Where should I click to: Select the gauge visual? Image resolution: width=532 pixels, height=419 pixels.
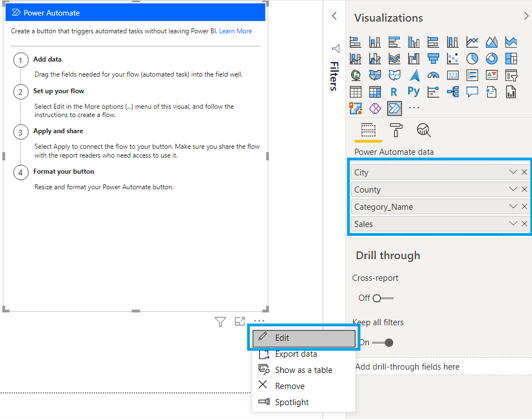click(x=433, y=75)
